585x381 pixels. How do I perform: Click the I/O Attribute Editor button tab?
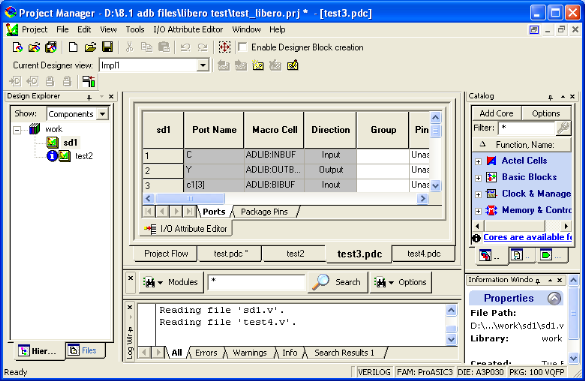click(186, 228)
